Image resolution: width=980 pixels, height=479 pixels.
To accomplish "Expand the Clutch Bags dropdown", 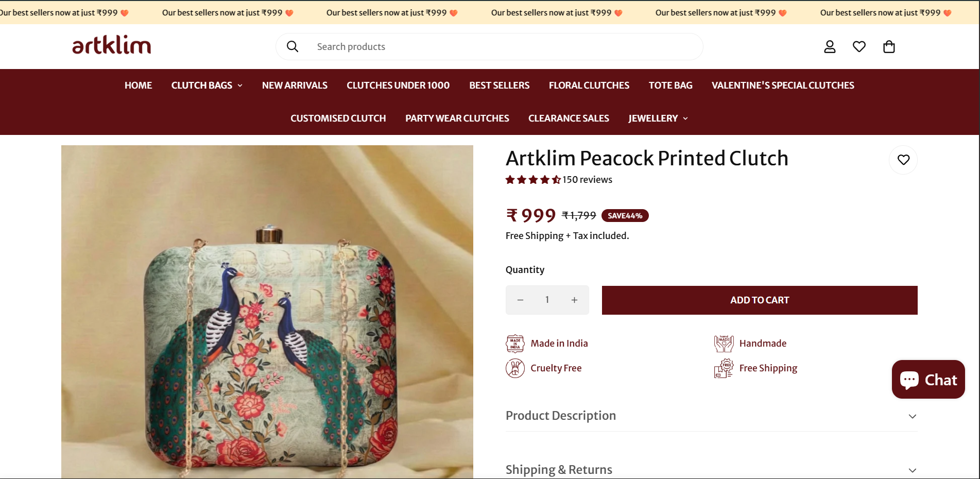I will (x=207, y=85).
